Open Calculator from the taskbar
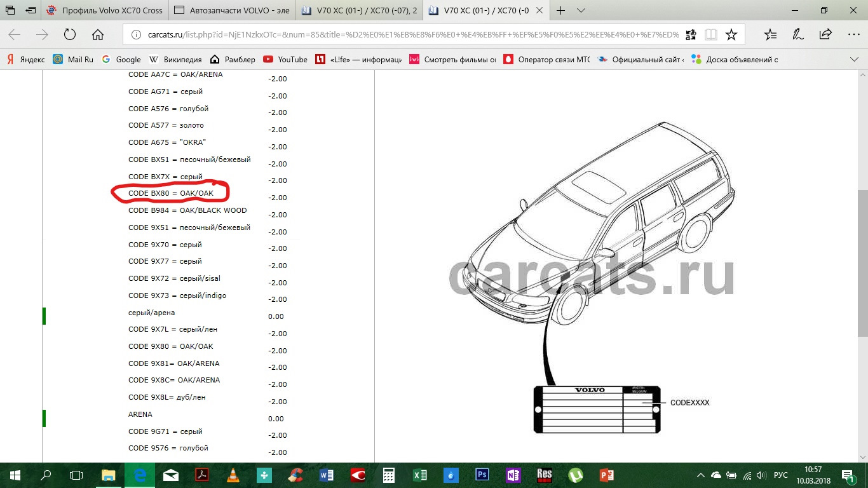This screenshot has width=868, height=488. 389,475
